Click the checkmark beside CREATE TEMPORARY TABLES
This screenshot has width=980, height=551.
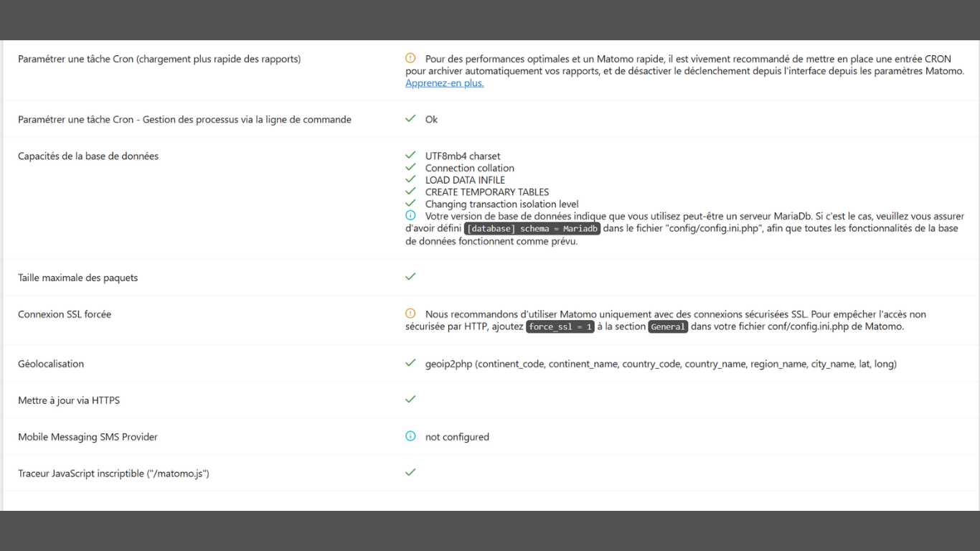pos(410,192)
